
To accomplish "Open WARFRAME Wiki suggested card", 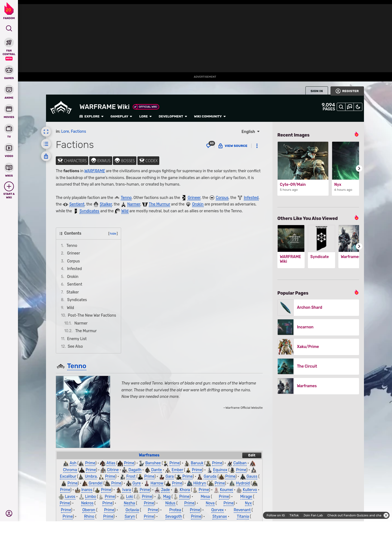I will [x=291, y=246].
